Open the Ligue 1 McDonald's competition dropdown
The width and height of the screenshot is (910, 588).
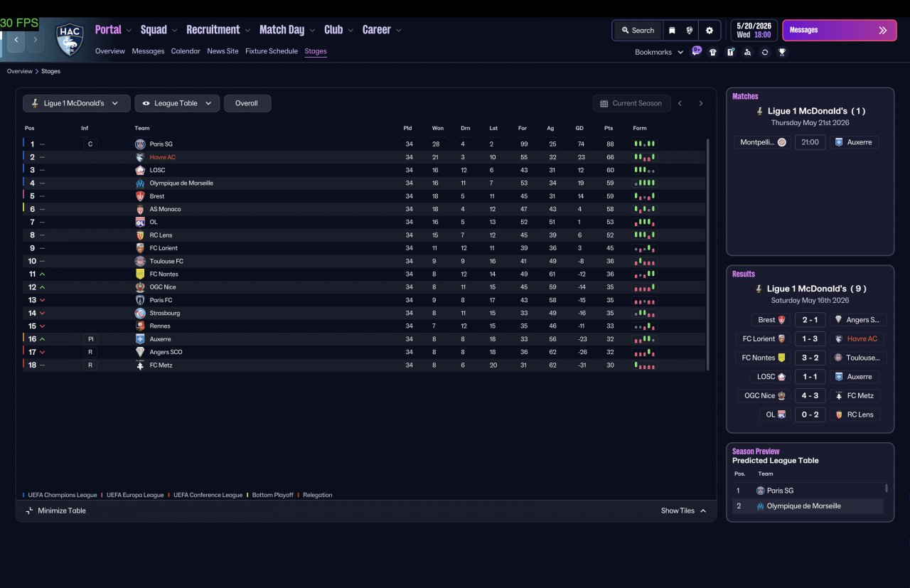pyautogui.click(x=77, y=103)
